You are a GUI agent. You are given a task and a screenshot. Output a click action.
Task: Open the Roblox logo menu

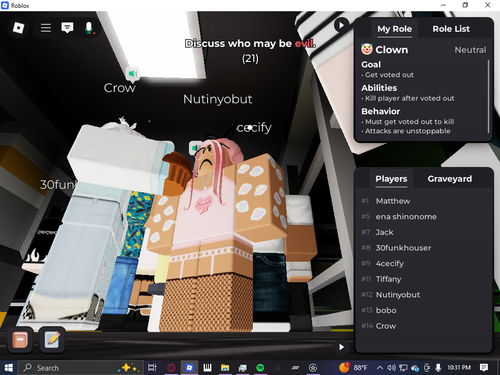click(18, 28)
